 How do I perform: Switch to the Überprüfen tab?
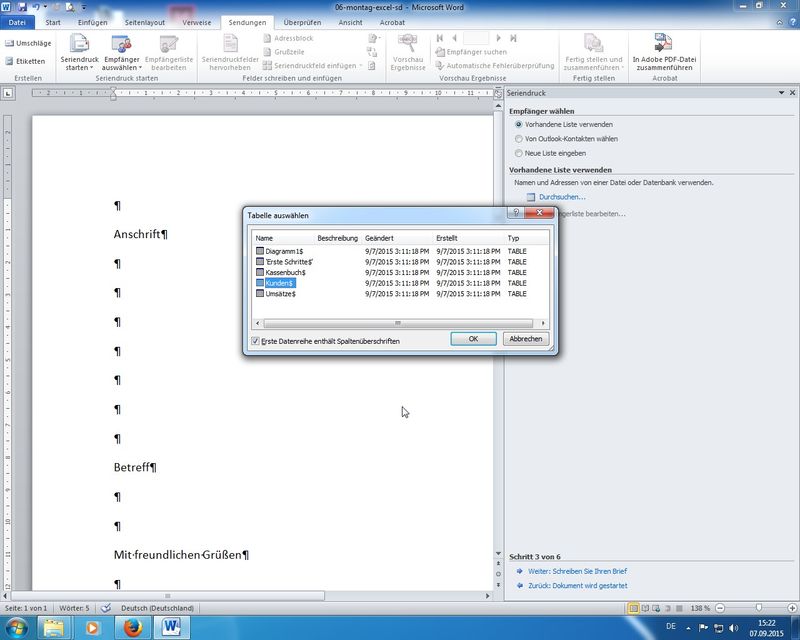coord(302,22)
